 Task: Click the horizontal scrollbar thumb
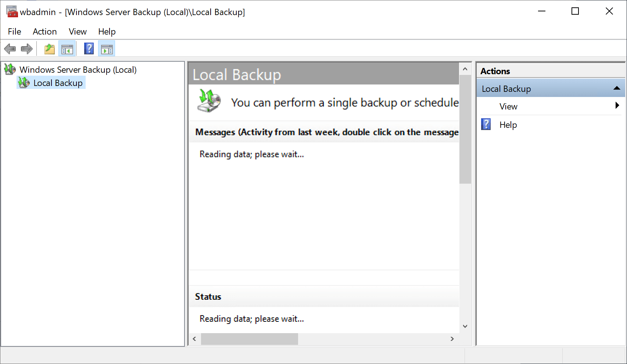click(x=250, y=339)
